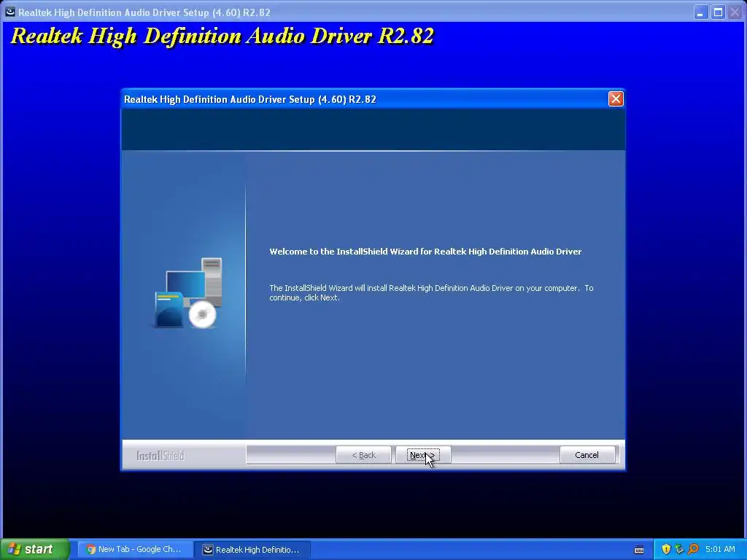Maximize the outer Realtek setup window
The image size is (747, 560).
718,12
